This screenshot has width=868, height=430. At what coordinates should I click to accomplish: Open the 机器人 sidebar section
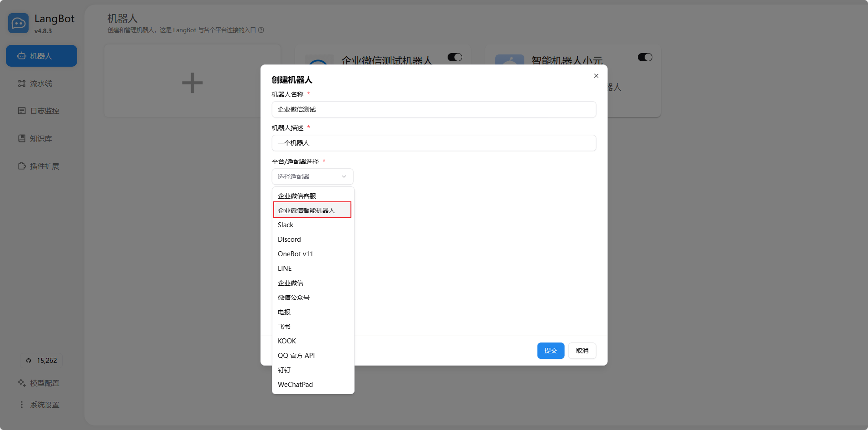click(41, 56)
